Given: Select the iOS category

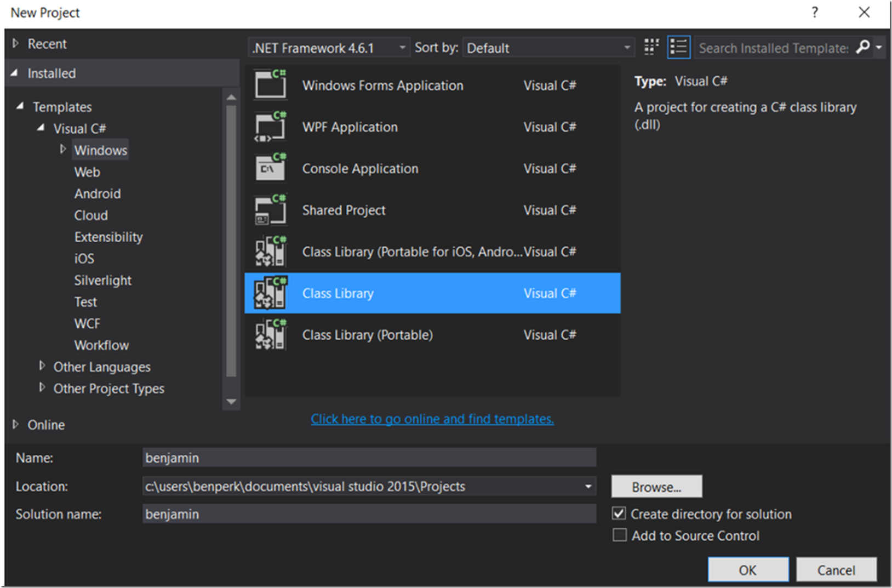Looking at the screenshot, I should point(84,259).
